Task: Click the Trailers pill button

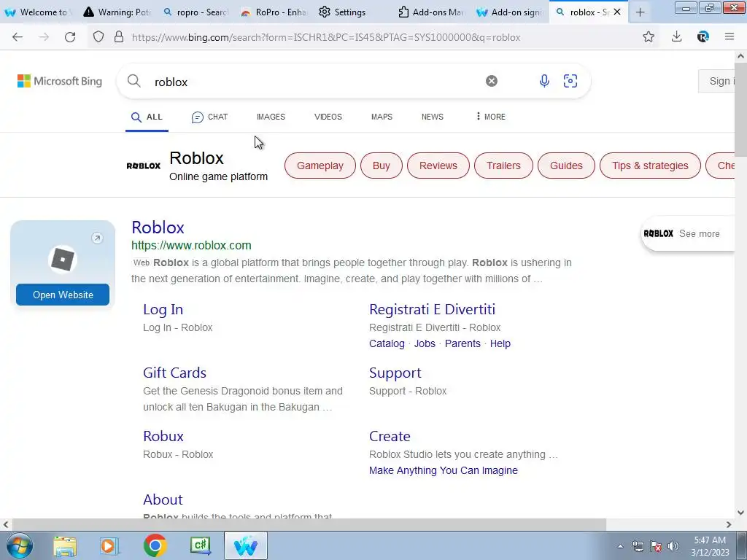Action: 503,166
